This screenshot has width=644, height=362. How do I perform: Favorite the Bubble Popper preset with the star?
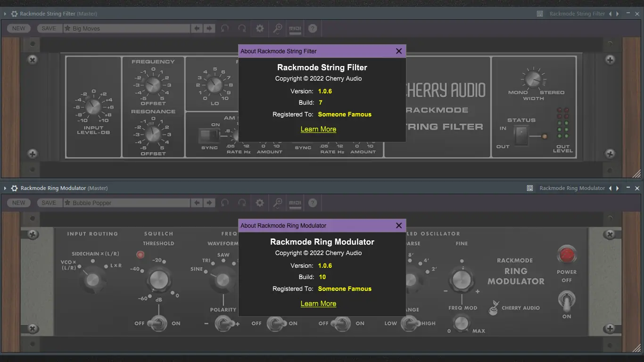67,203
